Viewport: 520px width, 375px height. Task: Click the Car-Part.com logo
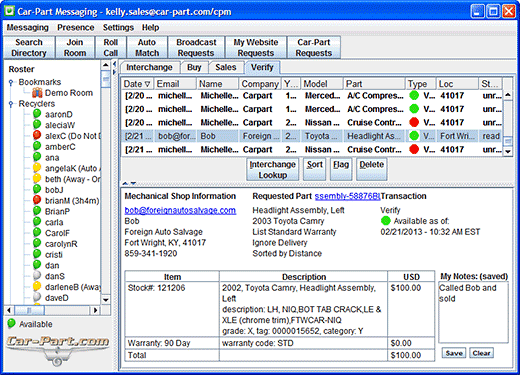point(58,350)
